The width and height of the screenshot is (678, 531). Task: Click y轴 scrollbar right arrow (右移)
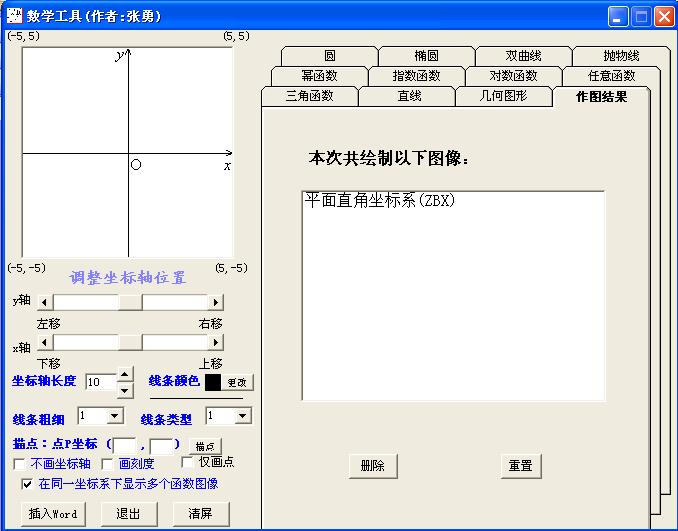[x=215, y=302]
